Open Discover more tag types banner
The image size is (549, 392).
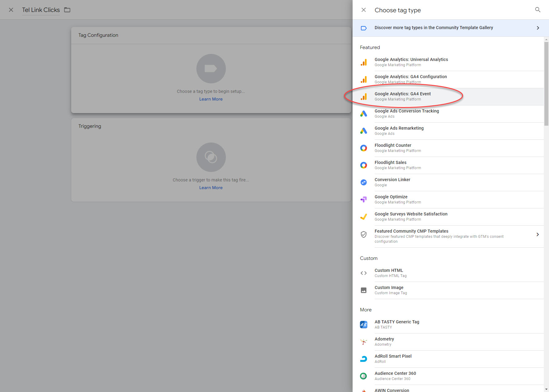point(434,28)
